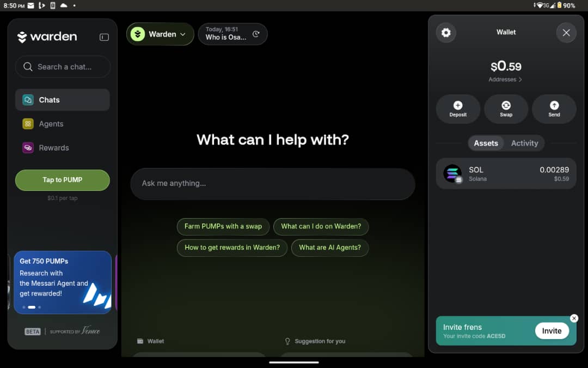
Task: Click the 8:50 PM clock in the status bar
Action: click(14, 5)
